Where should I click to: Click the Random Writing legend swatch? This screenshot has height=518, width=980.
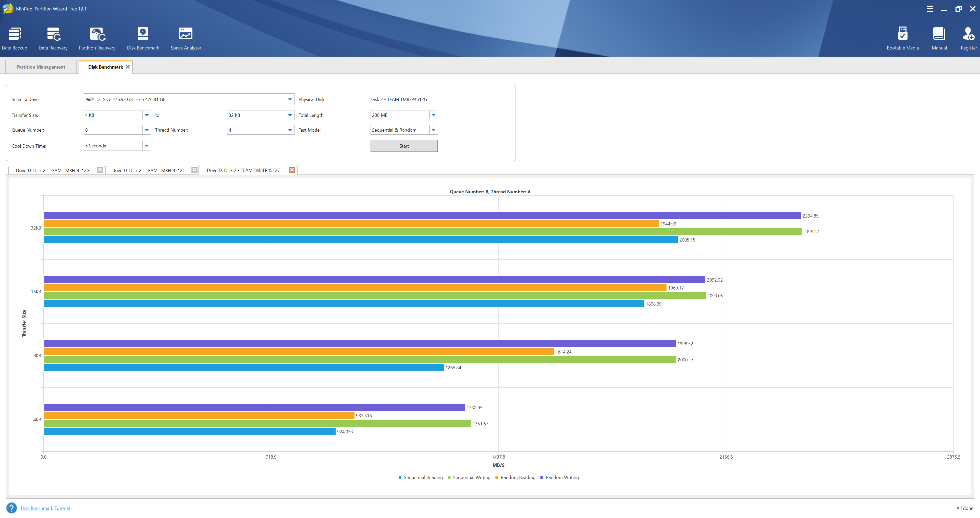541,477
